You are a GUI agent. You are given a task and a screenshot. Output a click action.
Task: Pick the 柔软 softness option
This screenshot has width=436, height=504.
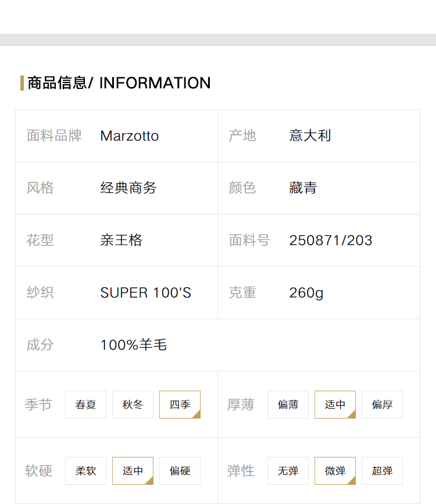click(85, 470)
